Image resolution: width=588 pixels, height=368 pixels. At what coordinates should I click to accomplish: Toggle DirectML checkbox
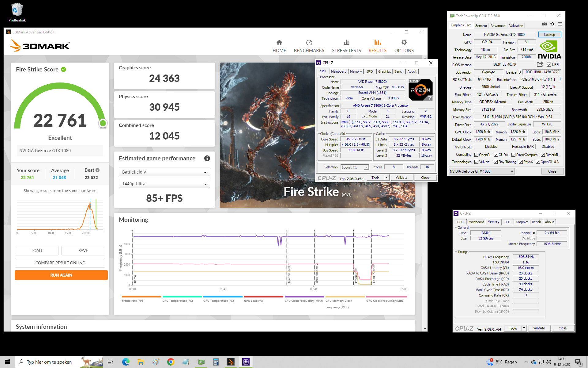[x=543, y=155]
